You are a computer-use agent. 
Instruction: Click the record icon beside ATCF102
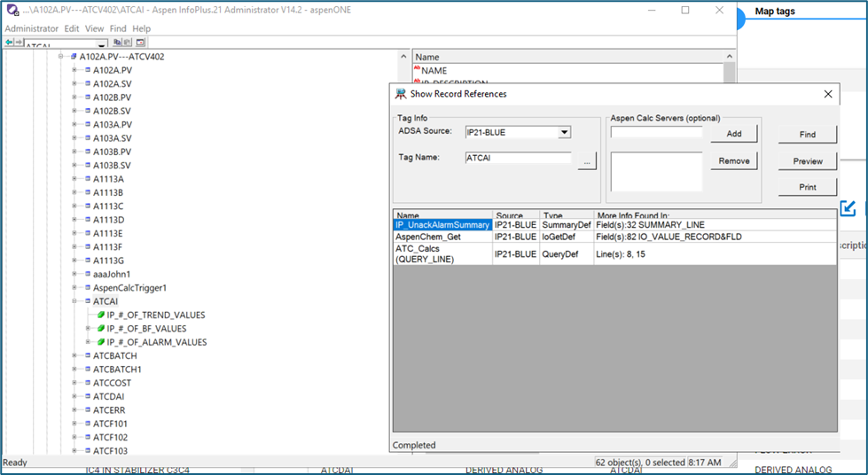[x=88, y=438]
